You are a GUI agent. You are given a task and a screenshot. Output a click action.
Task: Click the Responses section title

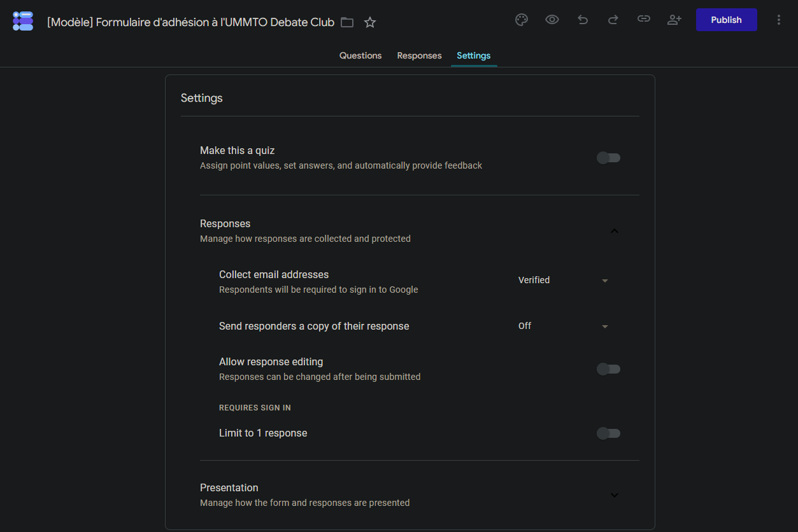225,224
